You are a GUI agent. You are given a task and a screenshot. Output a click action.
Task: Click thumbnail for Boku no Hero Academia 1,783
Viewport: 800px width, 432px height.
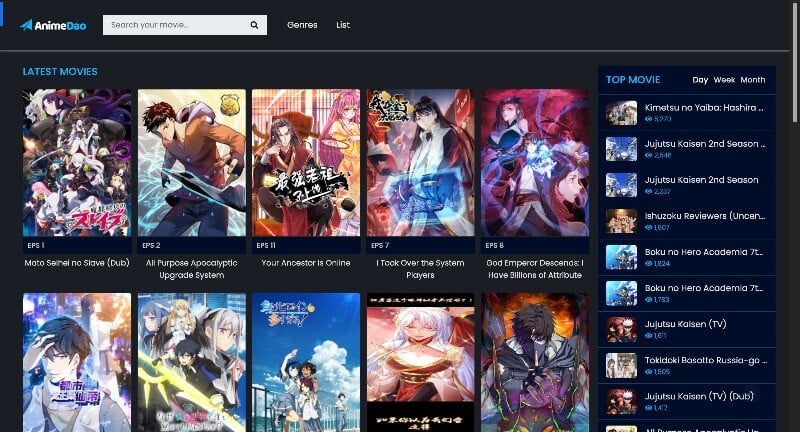pyautogui.click(x=621, y=294)
